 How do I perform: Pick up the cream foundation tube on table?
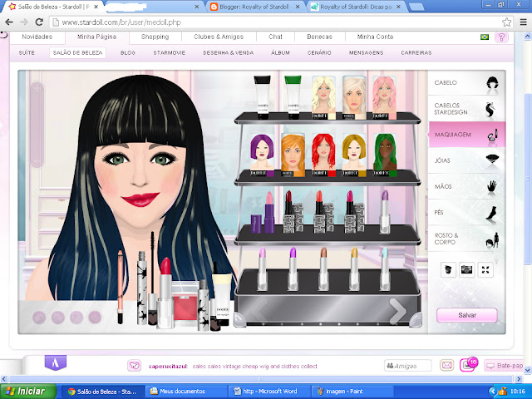coord(222,301)
